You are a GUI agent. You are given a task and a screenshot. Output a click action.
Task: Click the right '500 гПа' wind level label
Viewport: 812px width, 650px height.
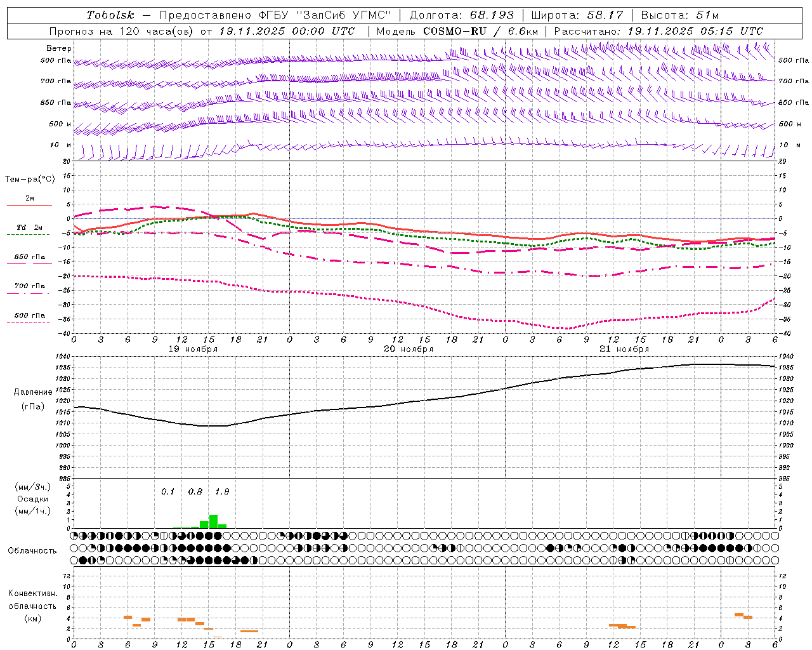(794, 61)
